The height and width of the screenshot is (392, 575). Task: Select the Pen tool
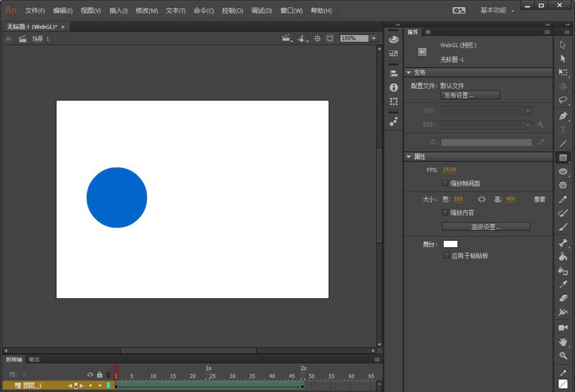[563, 116]
